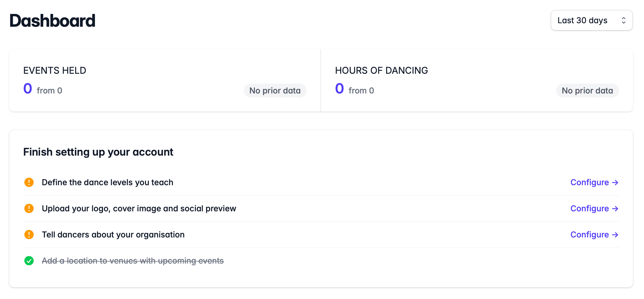The image size is (644, 299).
Task: Click warning icon beside dance levels item
Action: point(29,182)
